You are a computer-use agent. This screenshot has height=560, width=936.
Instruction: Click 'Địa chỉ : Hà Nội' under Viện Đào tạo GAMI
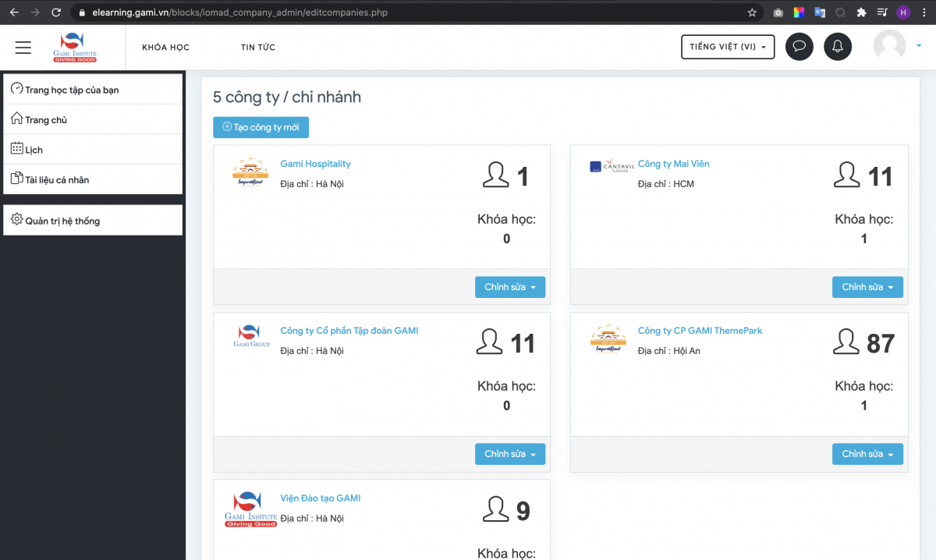coord(312,519)
